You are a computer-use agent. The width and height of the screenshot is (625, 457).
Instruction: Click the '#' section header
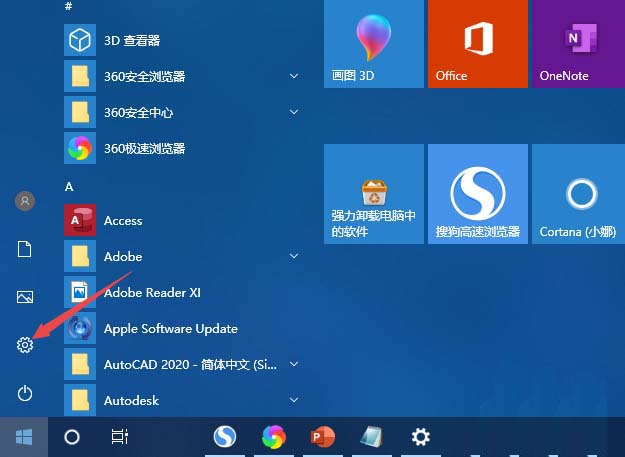pyautogui.click(x=69, y=6)
